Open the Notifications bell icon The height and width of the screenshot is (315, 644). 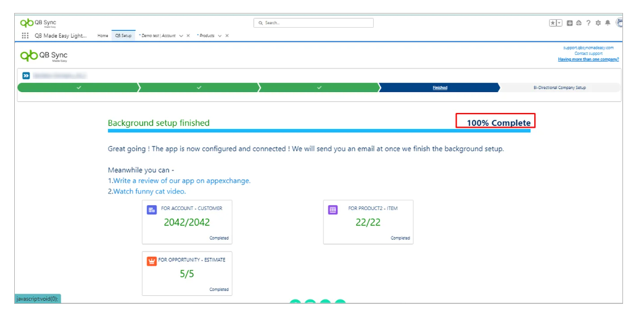[x=608, y=23]
